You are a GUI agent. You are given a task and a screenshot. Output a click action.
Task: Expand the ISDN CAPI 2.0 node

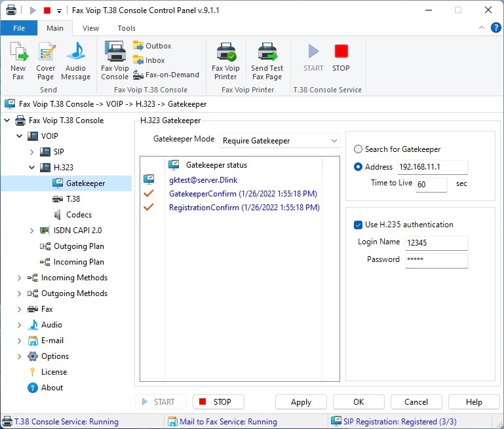click(32, 231)
